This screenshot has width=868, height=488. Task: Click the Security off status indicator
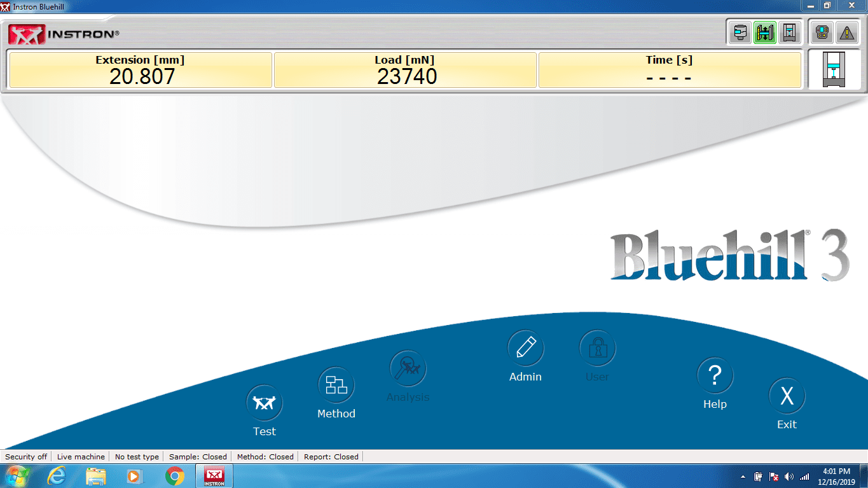tap(26, 457)
